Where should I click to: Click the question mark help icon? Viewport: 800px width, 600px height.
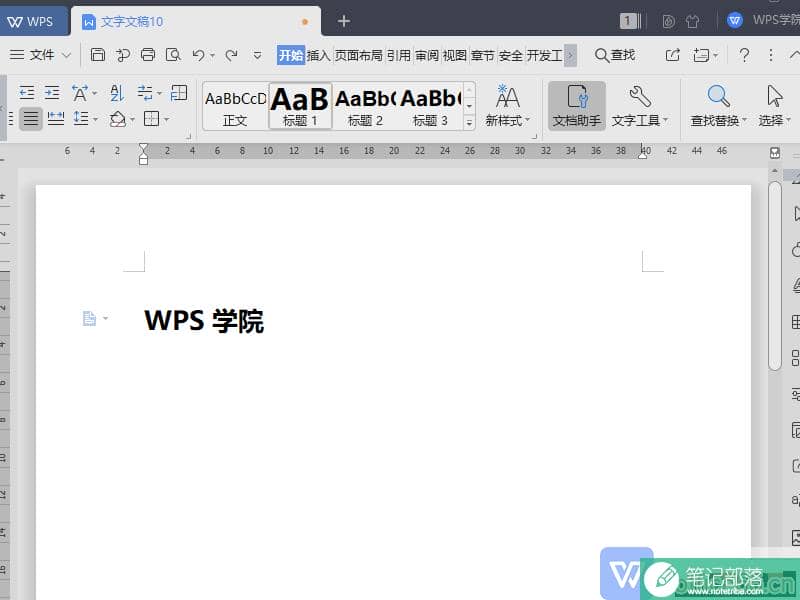[x=744, y=55]
